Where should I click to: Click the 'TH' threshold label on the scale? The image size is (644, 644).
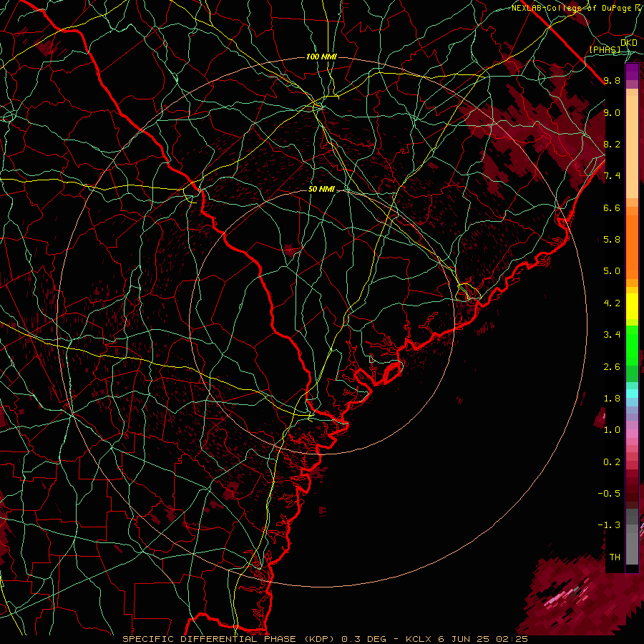coord(615,557)
